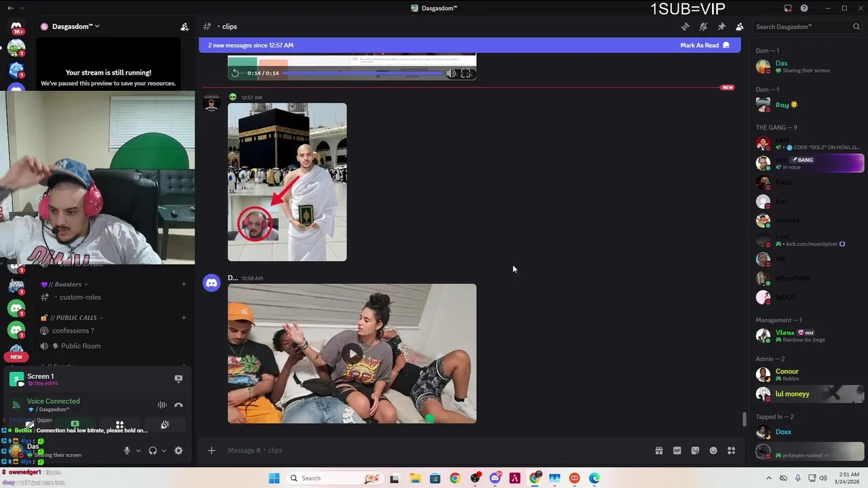Click the Windows taskbar Search box
Screen dimensions: 868x488
(335, 479)
